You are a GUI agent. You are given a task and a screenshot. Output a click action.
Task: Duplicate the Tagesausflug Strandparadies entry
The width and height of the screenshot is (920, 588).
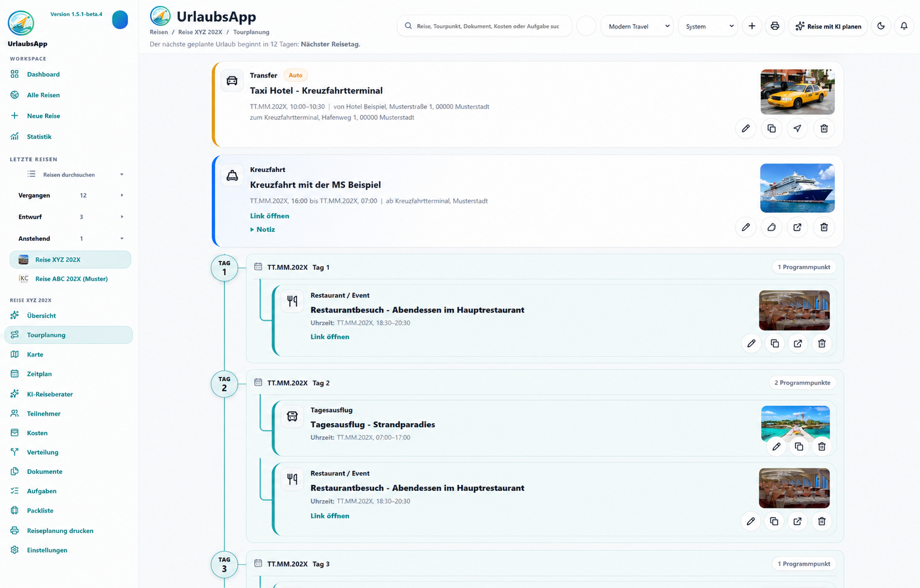799,447
